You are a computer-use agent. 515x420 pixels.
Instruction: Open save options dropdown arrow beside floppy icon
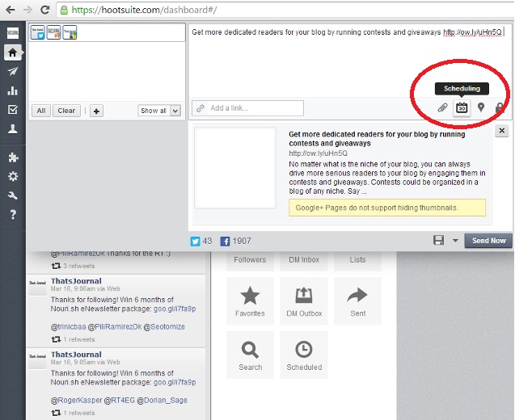455,241
